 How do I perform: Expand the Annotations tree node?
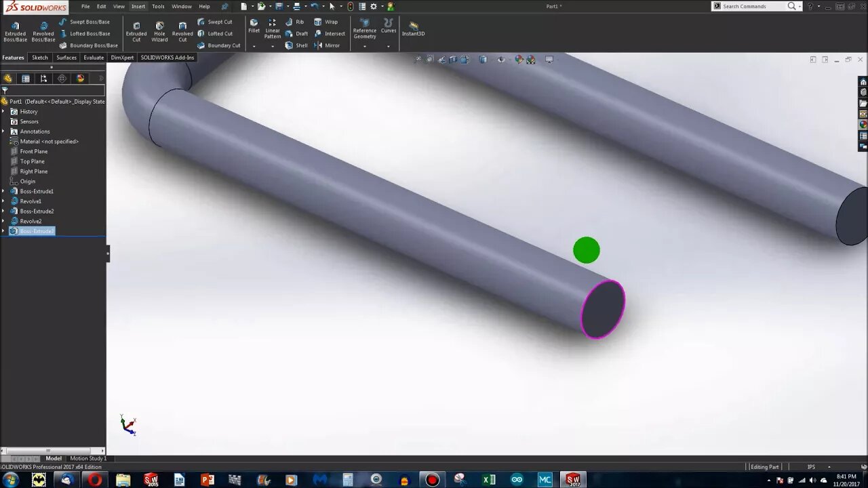coord(3,131)
